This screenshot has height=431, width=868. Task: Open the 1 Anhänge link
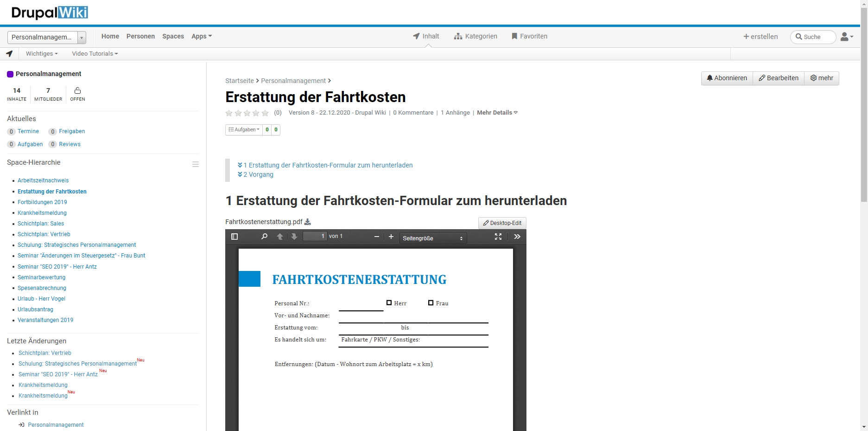tap(455, 113)
